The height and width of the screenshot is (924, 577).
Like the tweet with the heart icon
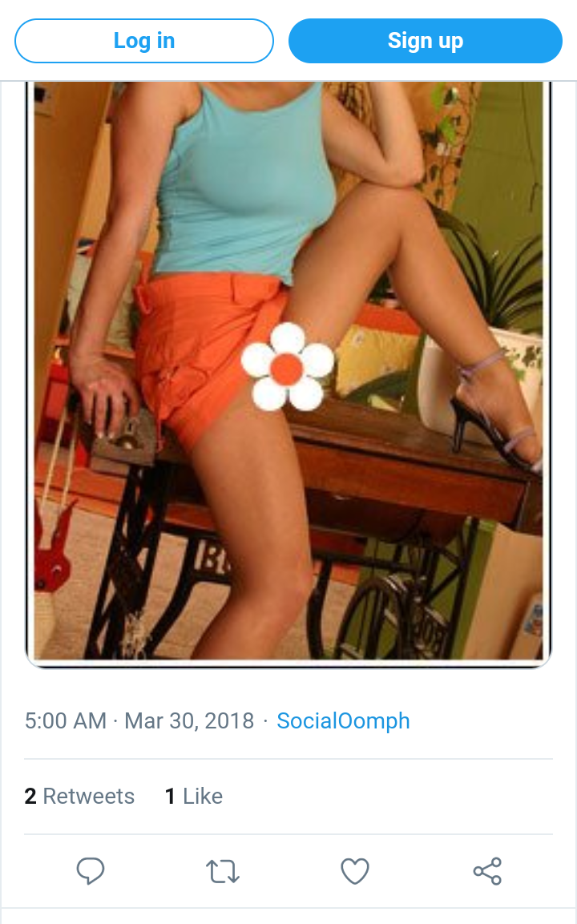355,870
